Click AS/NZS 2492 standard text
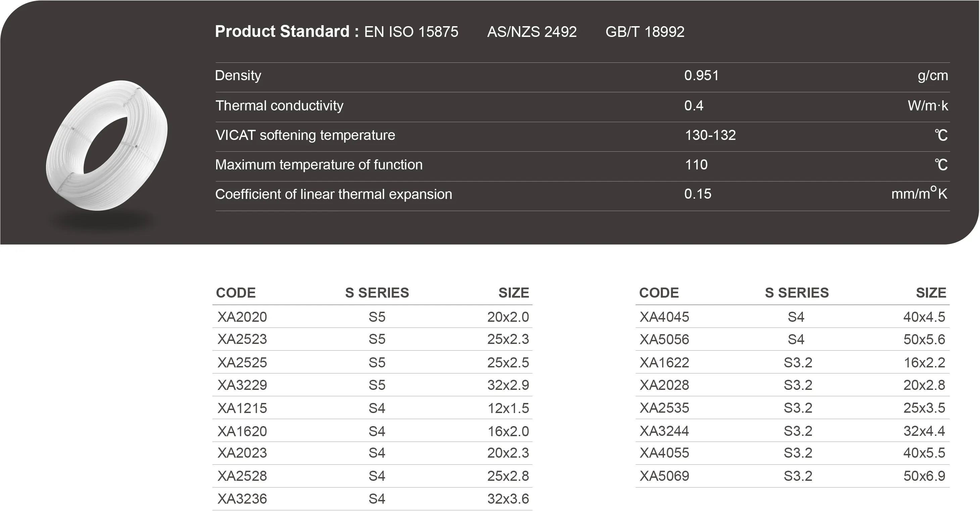980x511 pixels. pos(532,32)
